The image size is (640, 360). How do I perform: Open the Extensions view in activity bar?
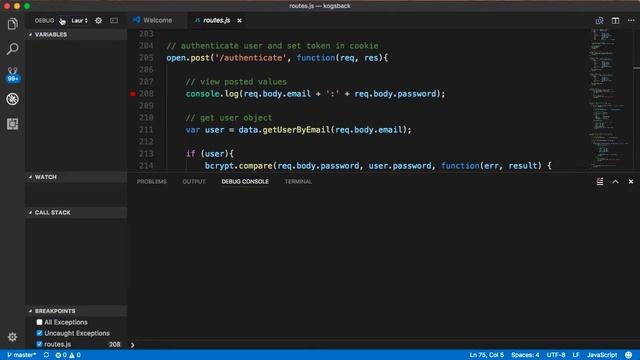tap(12, 124)
